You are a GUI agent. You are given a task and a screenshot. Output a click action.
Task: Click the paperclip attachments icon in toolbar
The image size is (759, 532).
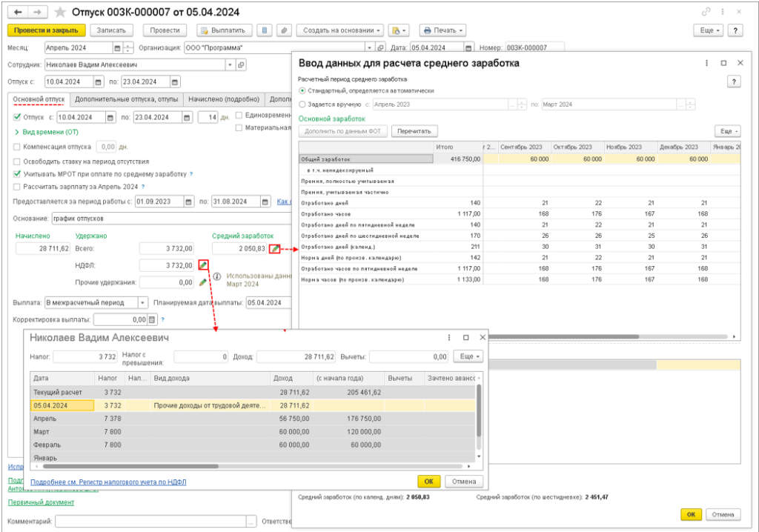click(x=282, y=30)
